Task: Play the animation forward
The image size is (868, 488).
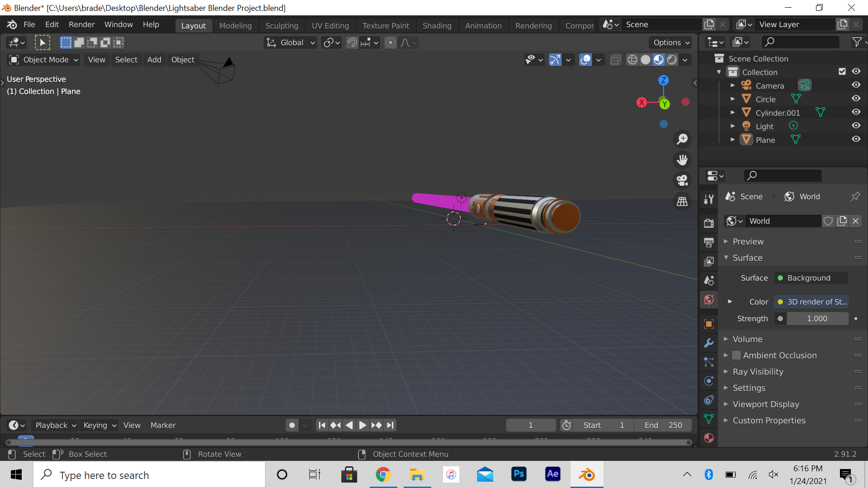Action: pos(363,425)
